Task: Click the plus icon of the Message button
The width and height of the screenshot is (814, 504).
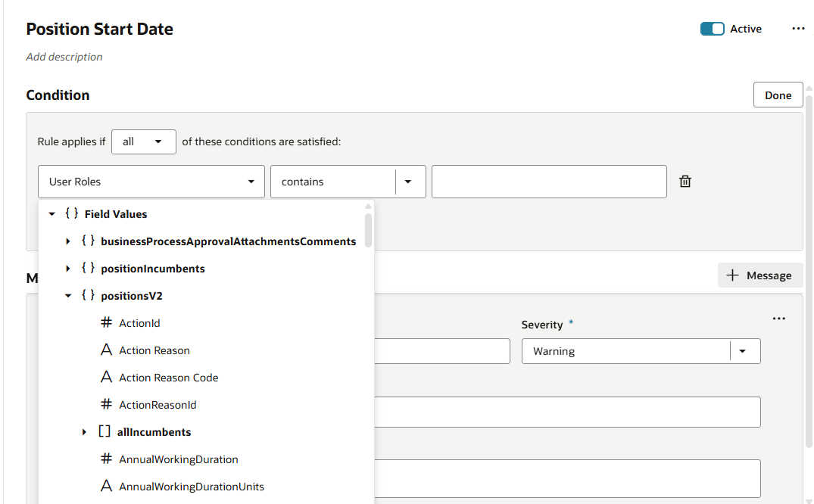Action: [732, 275]
